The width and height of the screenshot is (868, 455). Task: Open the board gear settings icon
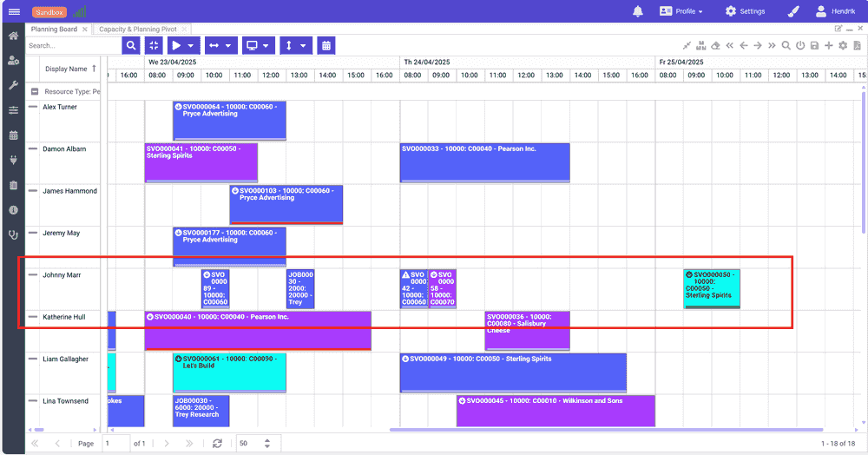click(x=843, y=45)
